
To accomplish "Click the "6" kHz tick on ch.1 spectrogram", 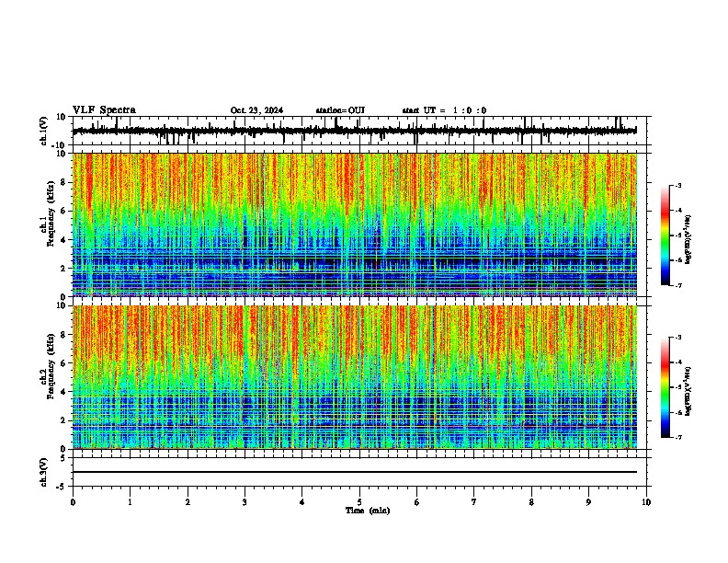I will [x=64, y=211].
